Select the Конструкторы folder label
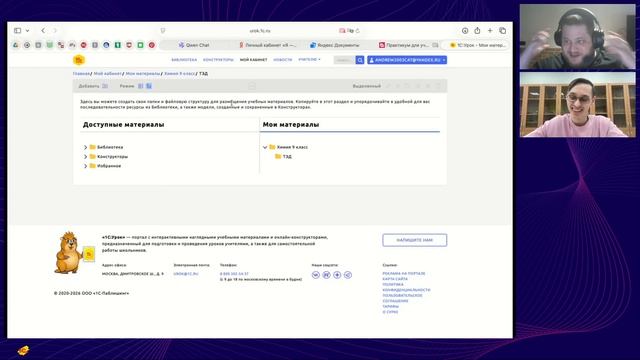Image resolution: width=640 pixels, height=360 pixels. click(x=113, y=156)
